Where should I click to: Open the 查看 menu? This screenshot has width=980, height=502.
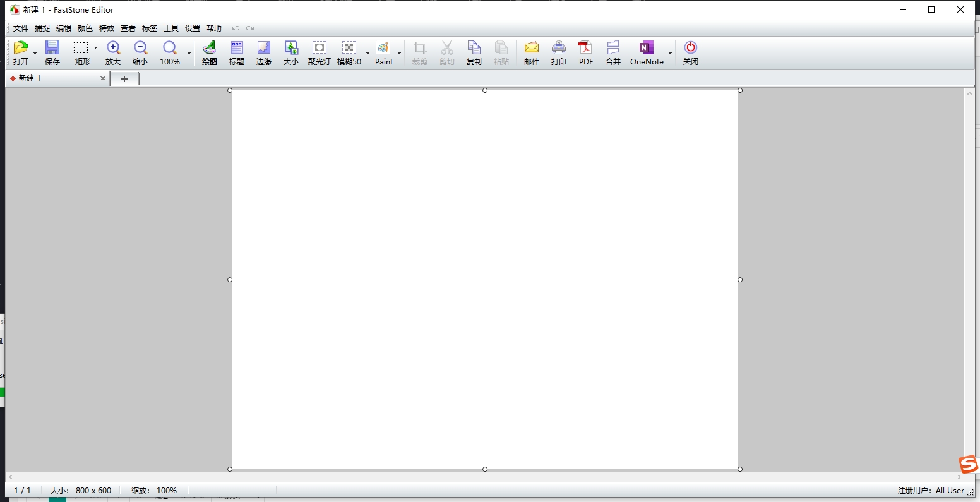(128, 28)
